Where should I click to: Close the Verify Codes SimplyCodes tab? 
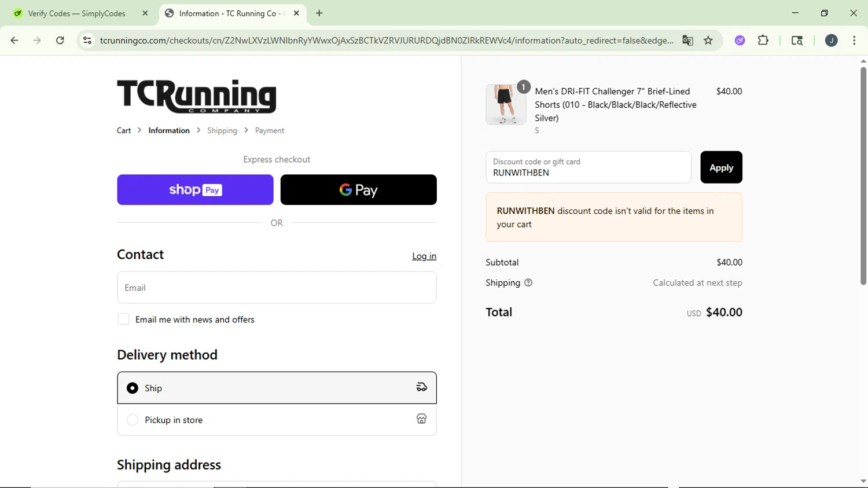click(x=145, y=13)
